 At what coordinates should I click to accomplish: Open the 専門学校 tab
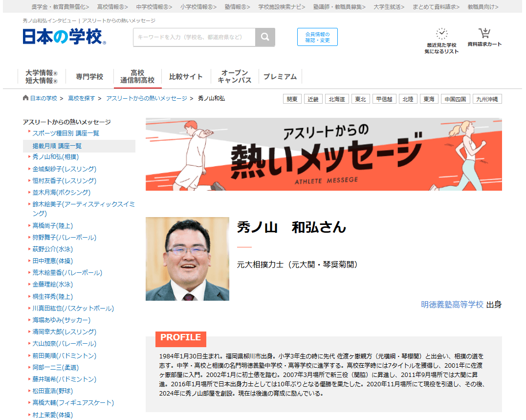coord(89,76)
